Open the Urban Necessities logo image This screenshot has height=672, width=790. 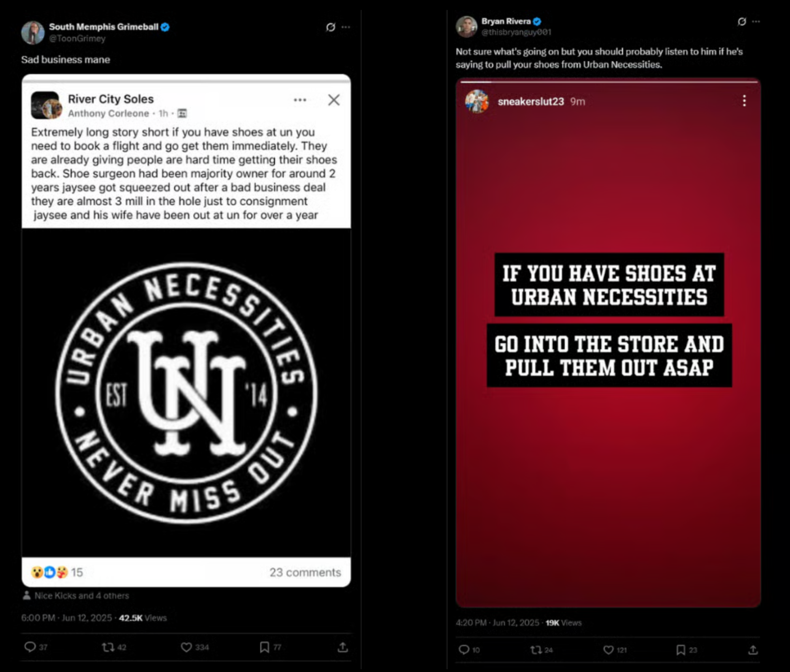pos(186,393)
